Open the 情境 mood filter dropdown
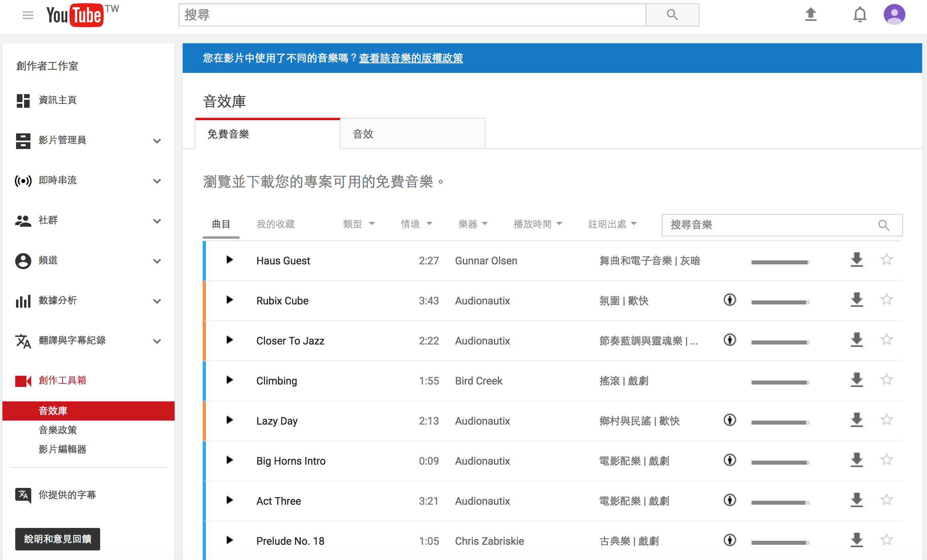Image resolution: width=927 pixels, height=560 pixels. pos(416,224)
